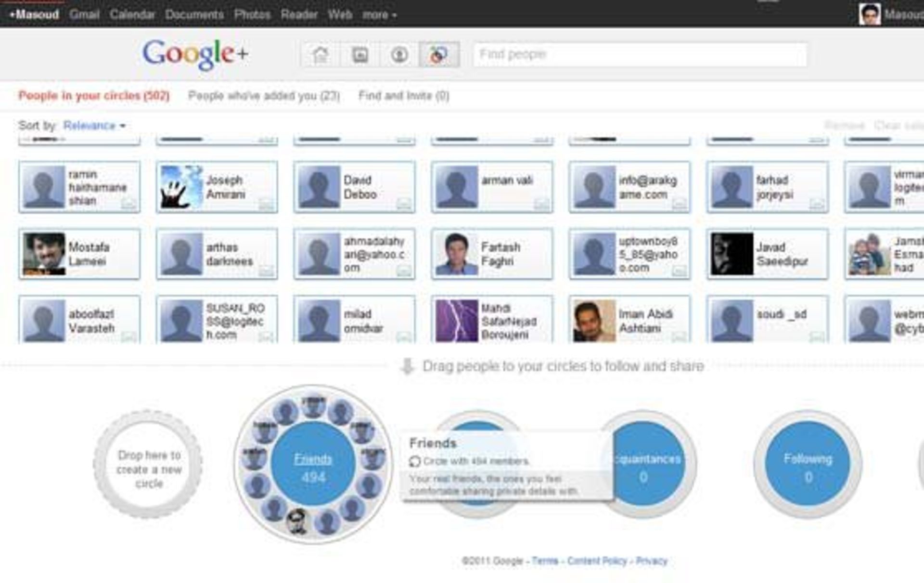
Task: Select the ahmadalahyari@yahoo.com contact card
Action: coord(354,254)
